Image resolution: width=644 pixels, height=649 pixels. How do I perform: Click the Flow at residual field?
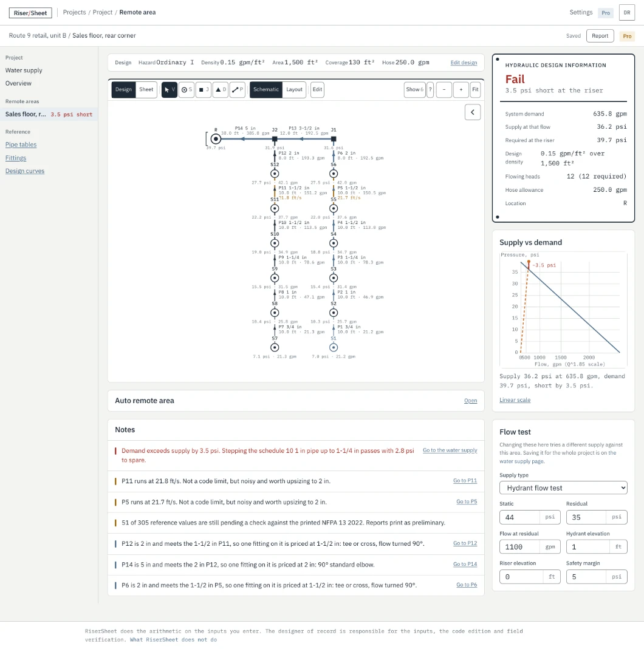click(530, 547)
